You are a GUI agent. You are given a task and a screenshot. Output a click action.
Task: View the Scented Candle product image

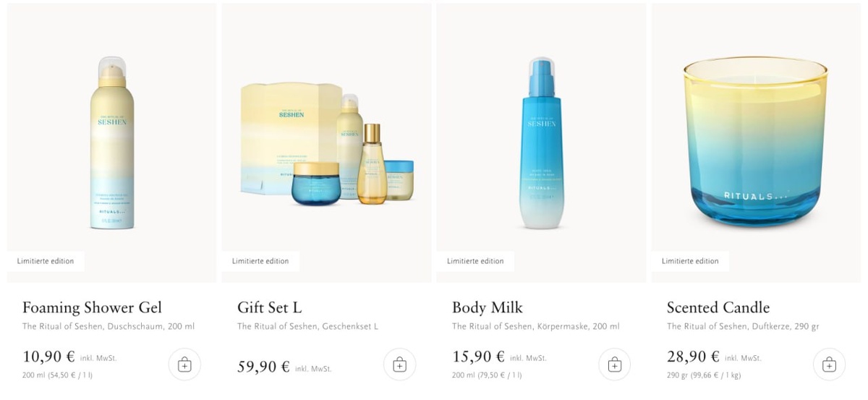[x=757, y=142]
